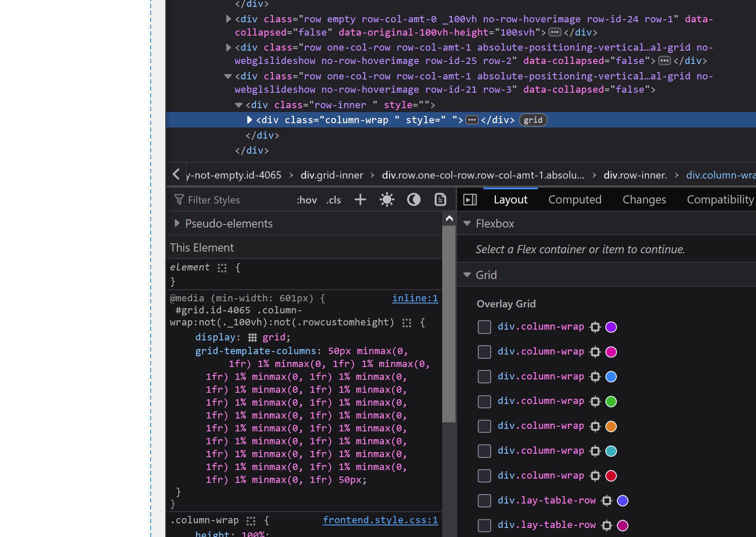Click the sidebar pane toggle icon
The height and width of the screenshot is (537, 756).
470,200
